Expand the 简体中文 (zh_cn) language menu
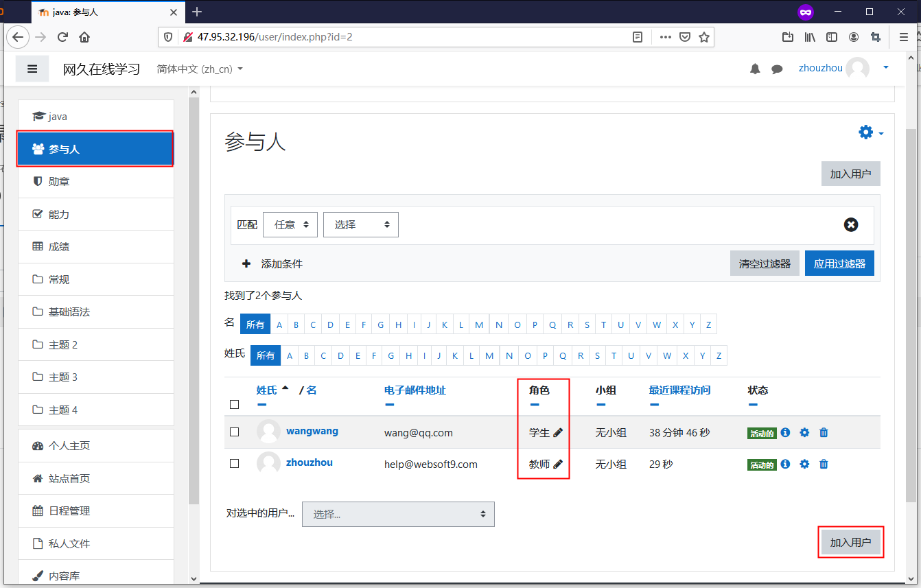 coord(200,69)
